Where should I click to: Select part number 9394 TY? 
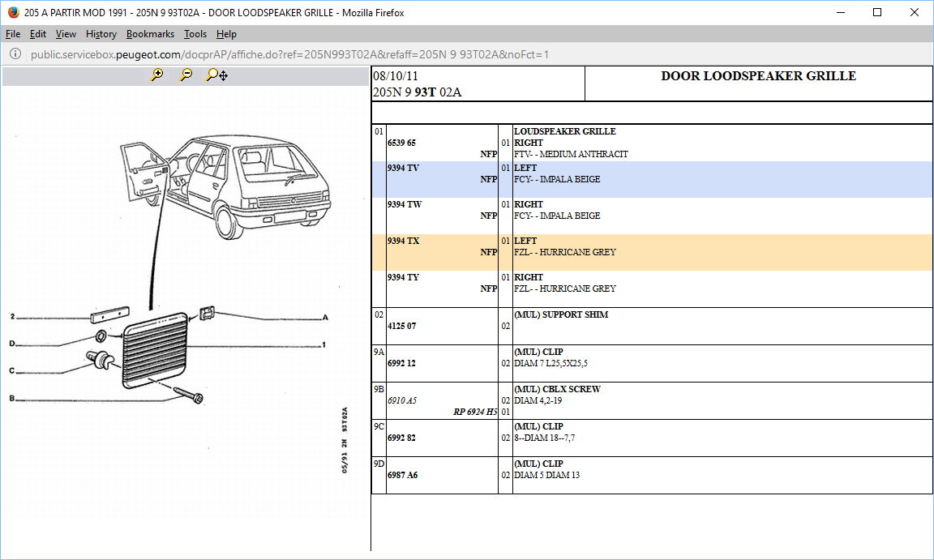pyautogui.click(x=403, y=277)
